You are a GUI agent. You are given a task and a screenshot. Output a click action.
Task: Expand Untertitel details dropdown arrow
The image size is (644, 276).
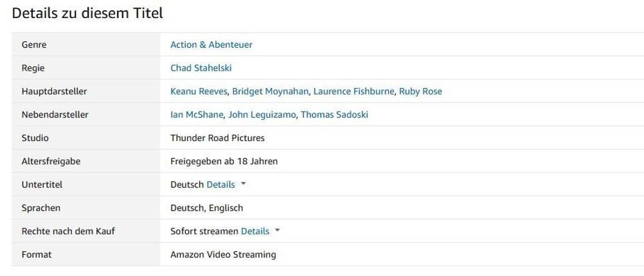[x=243, y=184]
